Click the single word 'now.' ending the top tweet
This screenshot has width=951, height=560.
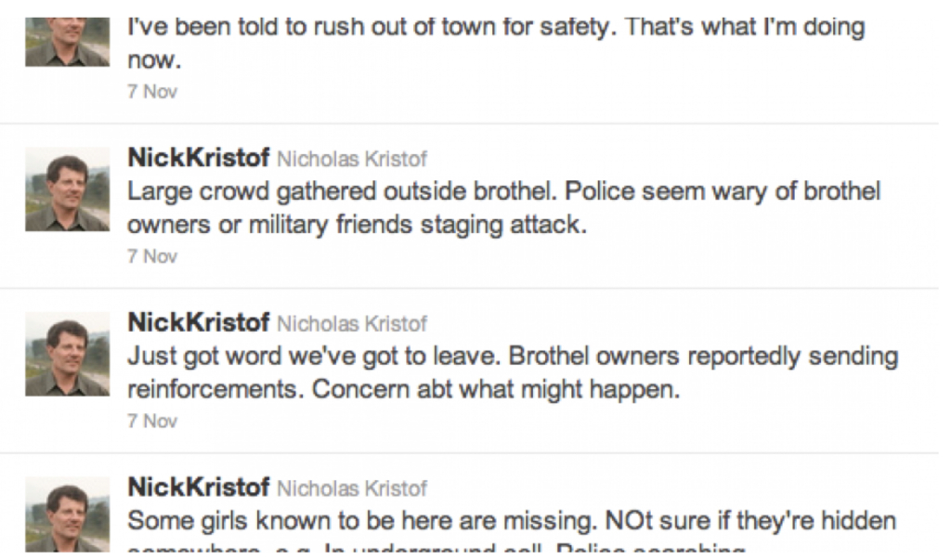pyautogui.click(x=152, y=60)
